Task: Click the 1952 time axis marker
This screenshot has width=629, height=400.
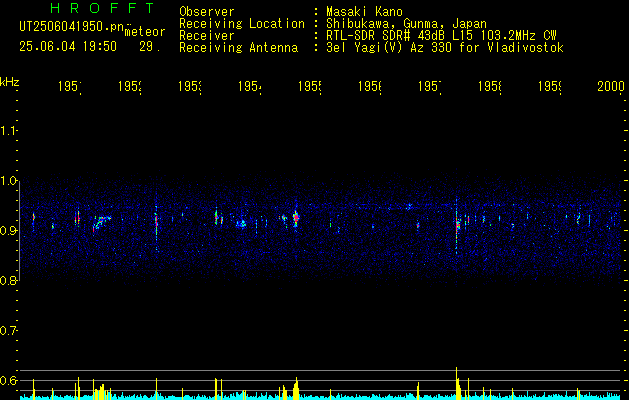Action: click(x=130, y=86)
